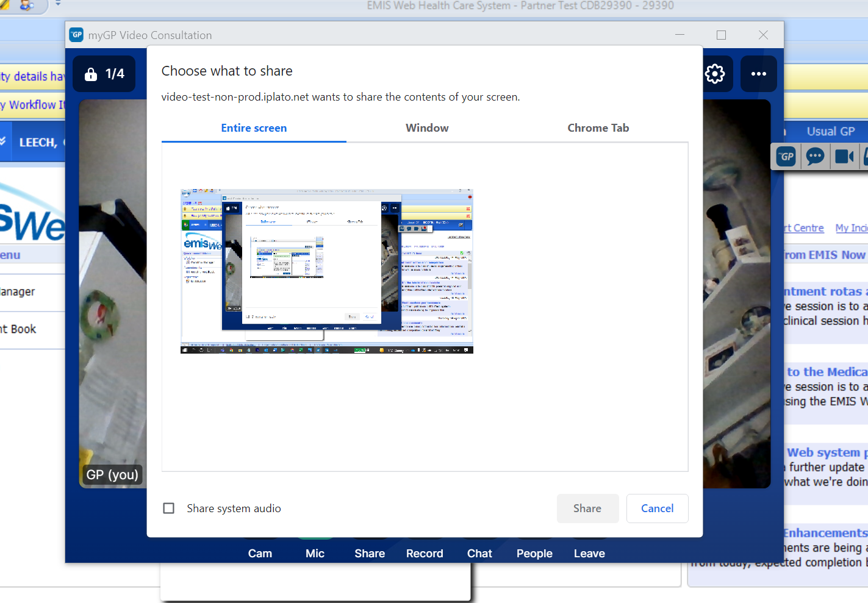Open the partially visible 'rt Centre' link in EMIS

click(x=804, y=228)
